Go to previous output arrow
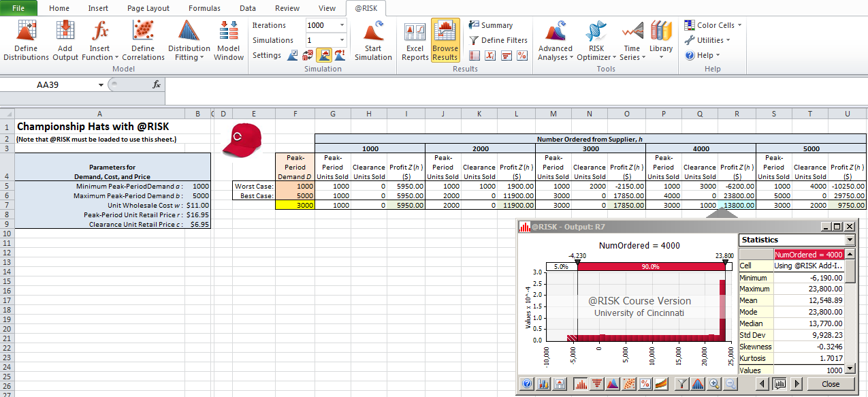The image size is (868, 397). (x=764, y=384)
